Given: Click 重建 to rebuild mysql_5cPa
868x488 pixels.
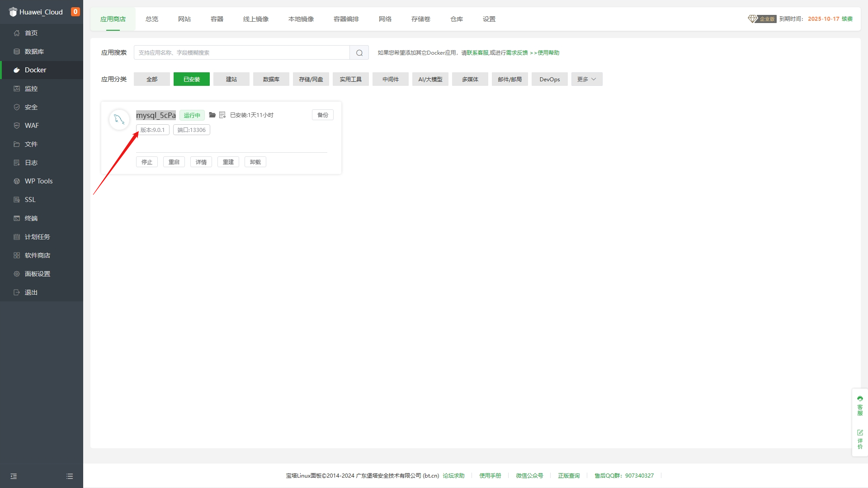Looking at the screenshot, I should 228,162.
